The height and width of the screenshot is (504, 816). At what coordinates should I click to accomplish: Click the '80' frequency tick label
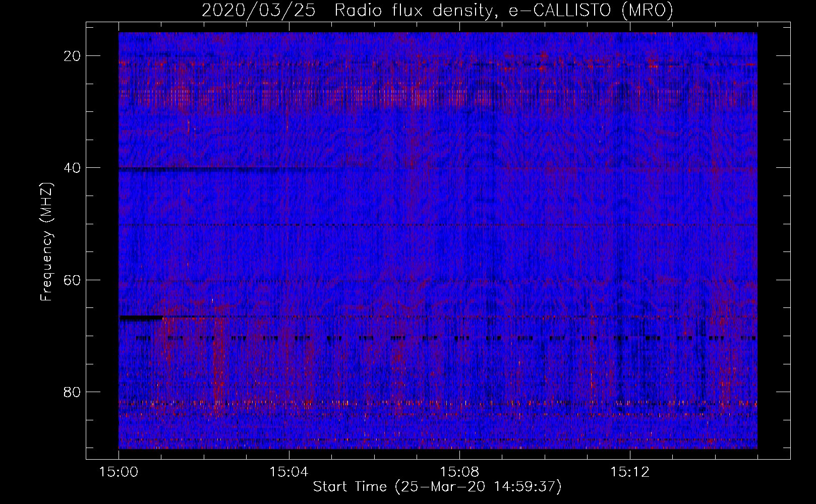tap(72, 392)
